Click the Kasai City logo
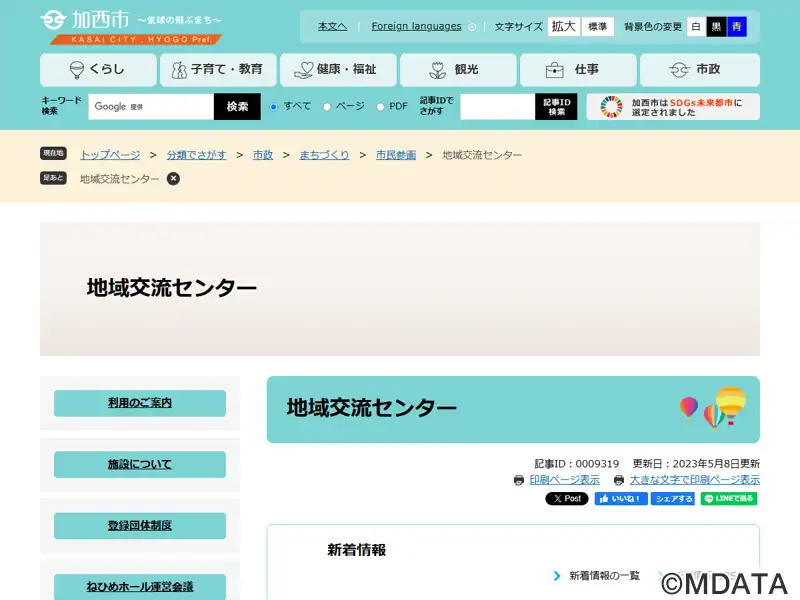This screenshot has width=800, height=600. click(x=131, y=26)
